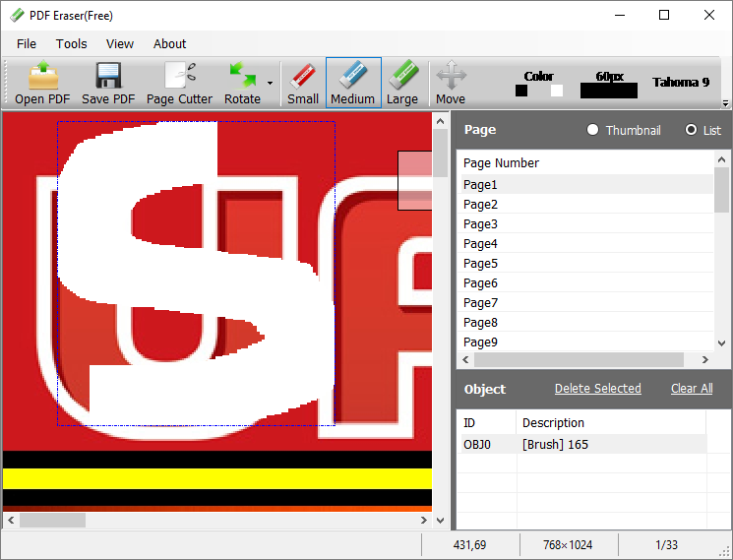Open the Rotate dropdown arrow
The image size is (733, 560).
point(271,84)
